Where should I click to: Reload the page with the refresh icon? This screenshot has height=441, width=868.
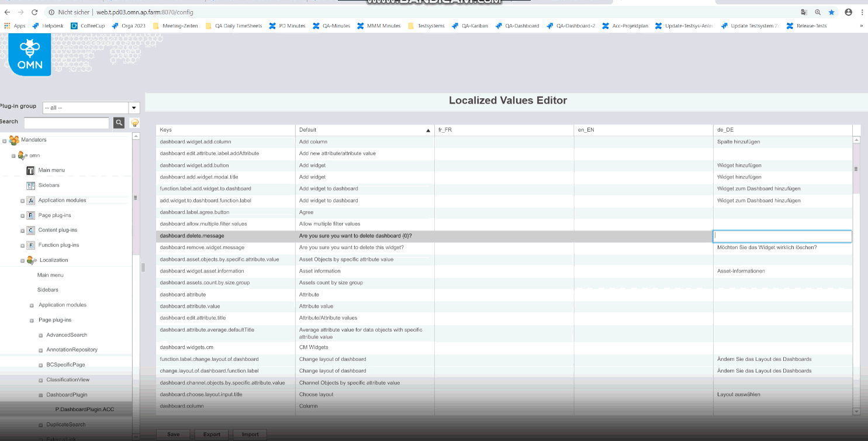point(34,12)
